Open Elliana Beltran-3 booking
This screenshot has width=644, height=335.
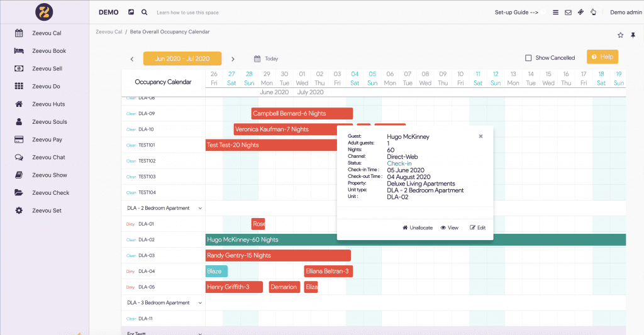(328, 272)
